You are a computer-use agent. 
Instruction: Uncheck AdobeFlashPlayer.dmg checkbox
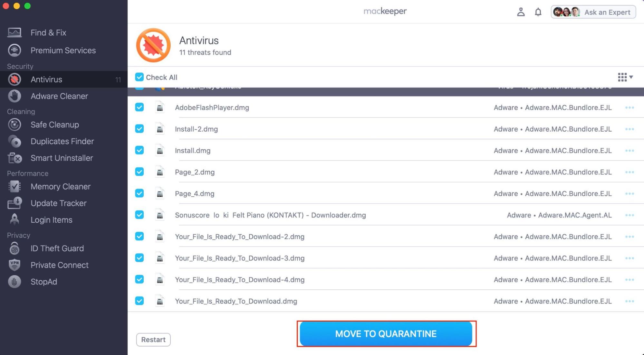(x=139, y=107)
